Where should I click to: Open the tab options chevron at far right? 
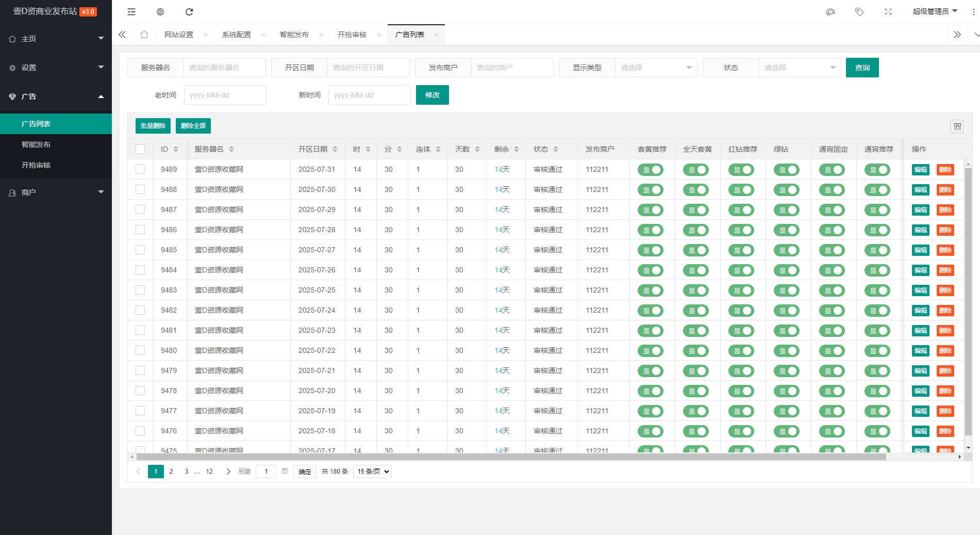[976, 35]
